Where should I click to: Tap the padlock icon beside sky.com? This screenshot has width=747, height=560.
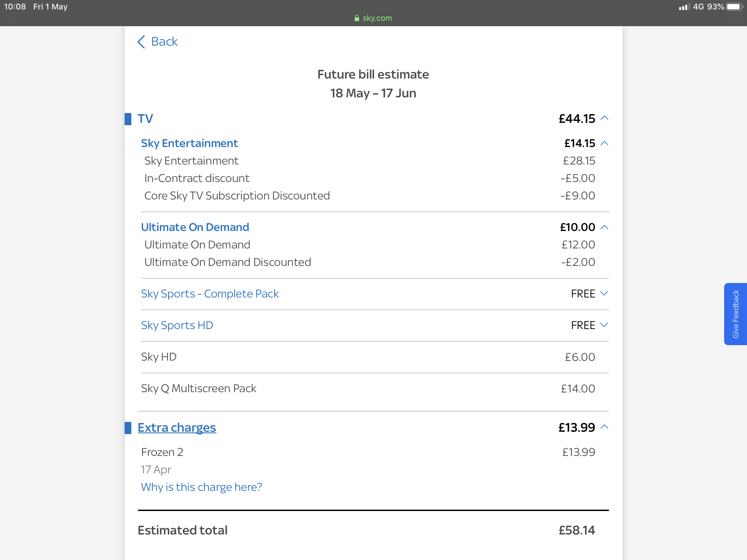click(357, 18)
